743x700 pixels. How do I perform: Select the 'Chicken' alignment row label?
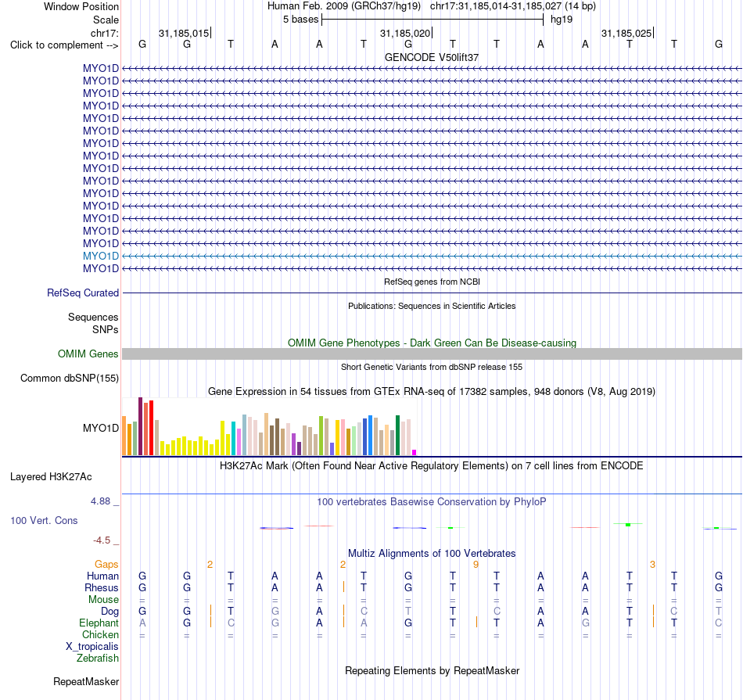pyautogui.click(x=100, y=634)
